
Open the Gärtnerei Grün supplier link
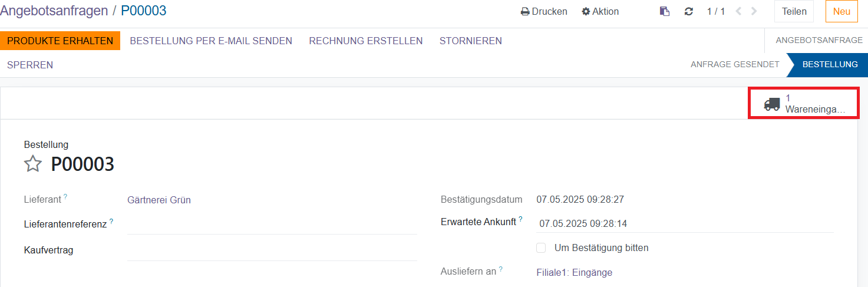pyautogui.click(x=159, y=200)
